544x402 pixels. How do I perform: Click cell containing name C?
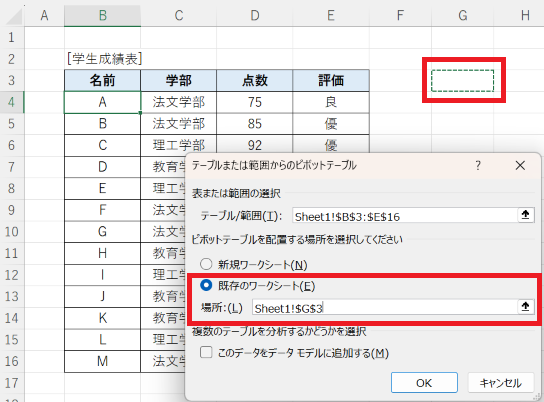(102, 145)
